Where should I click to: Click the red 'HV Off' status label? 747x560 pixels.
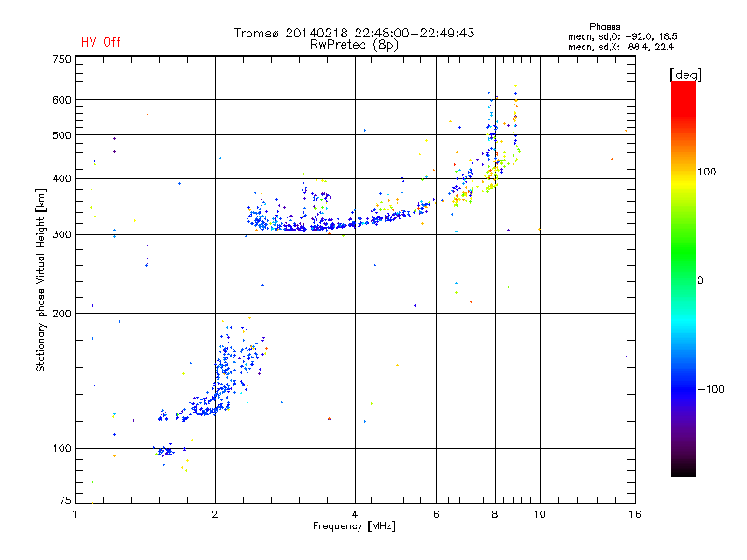click(101, 42)
